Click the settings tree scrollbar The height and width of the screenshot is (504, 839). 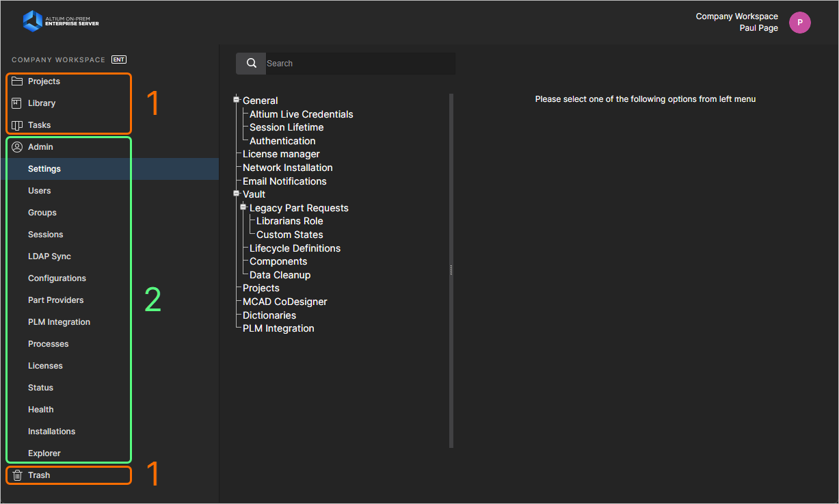451,269
